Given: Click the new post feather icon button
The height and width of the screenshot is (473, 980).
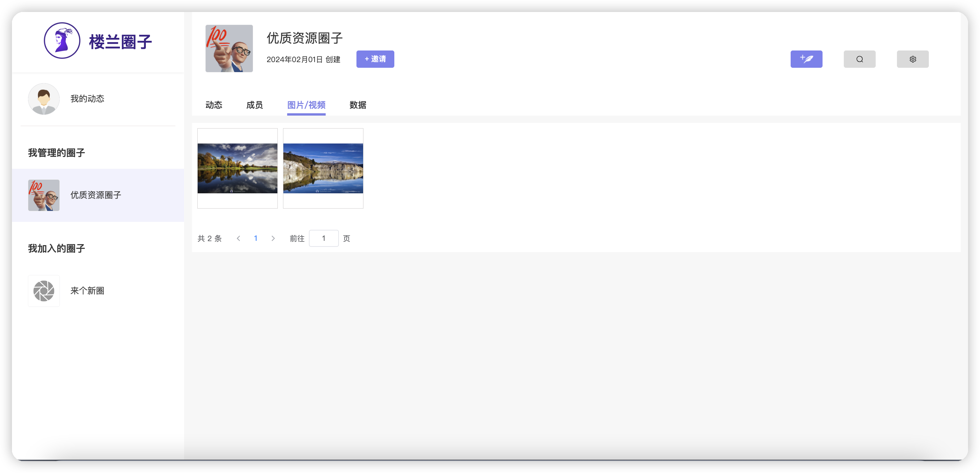Looking at the screenshot, I should pyautogui.click(x=806, y=59).
